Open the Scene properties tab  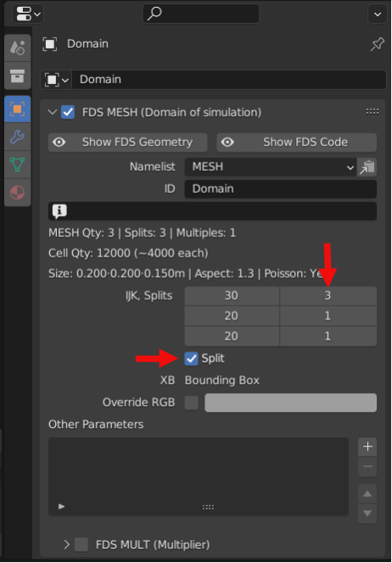pyautogui.click(x=17, y=48)
